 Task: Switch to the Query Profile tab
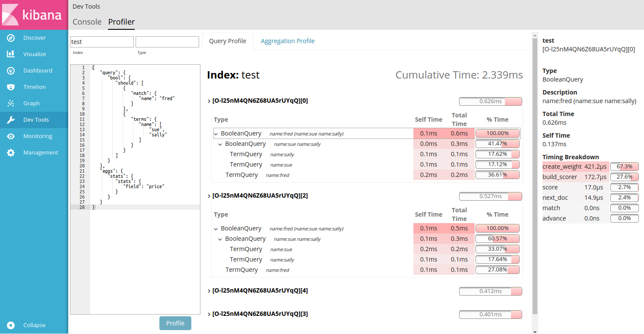click(228, 41)
